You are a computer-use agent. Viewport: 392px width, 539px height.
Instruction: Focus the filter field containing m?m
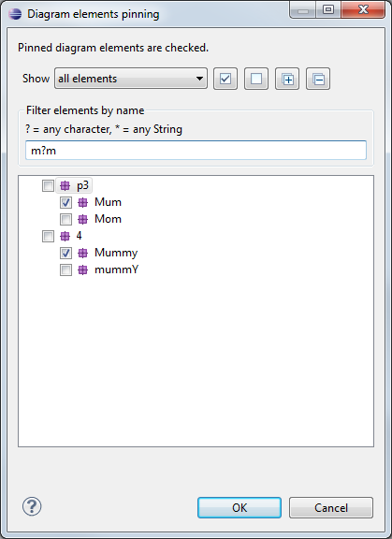pyautogui.click(x=196, y=151)
